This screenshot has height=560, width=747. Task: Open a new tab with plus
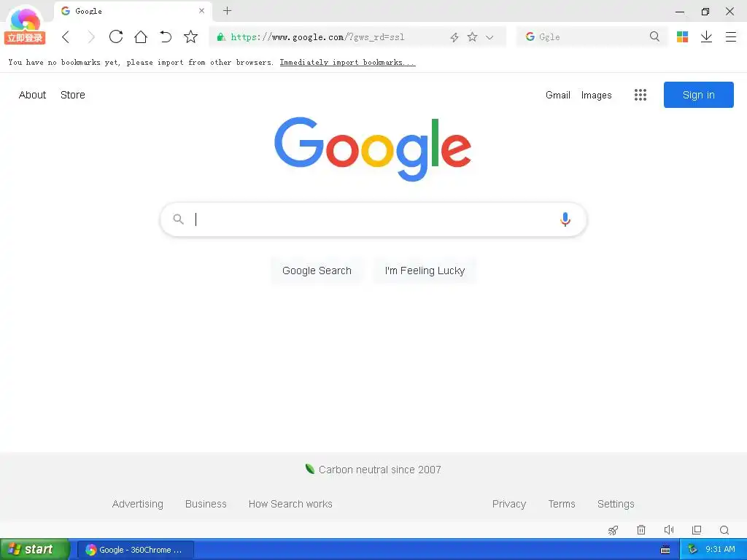pos(228,11)
